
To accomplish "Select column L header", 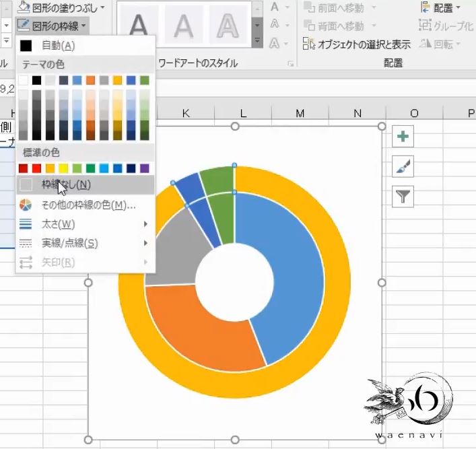I will coord(243,113).
